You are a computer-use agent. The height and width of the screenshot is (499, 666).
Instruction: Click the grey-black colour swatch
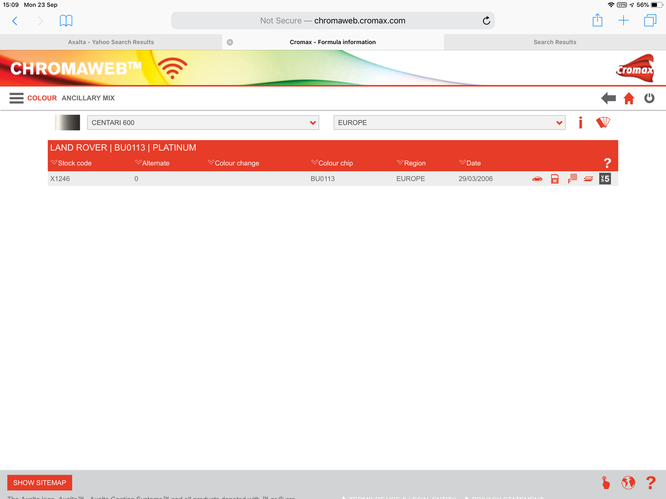click(68, 123)
